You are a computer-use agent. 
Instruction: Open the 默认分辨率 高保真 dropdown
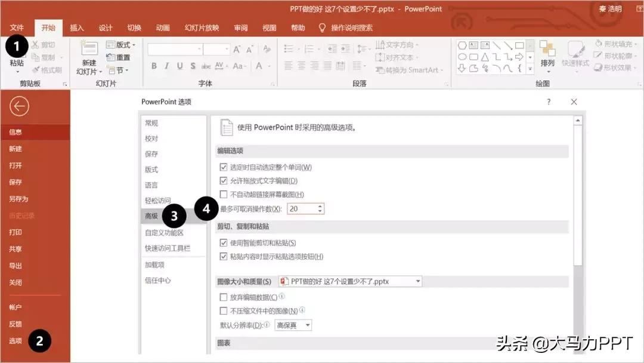[293, 325]
